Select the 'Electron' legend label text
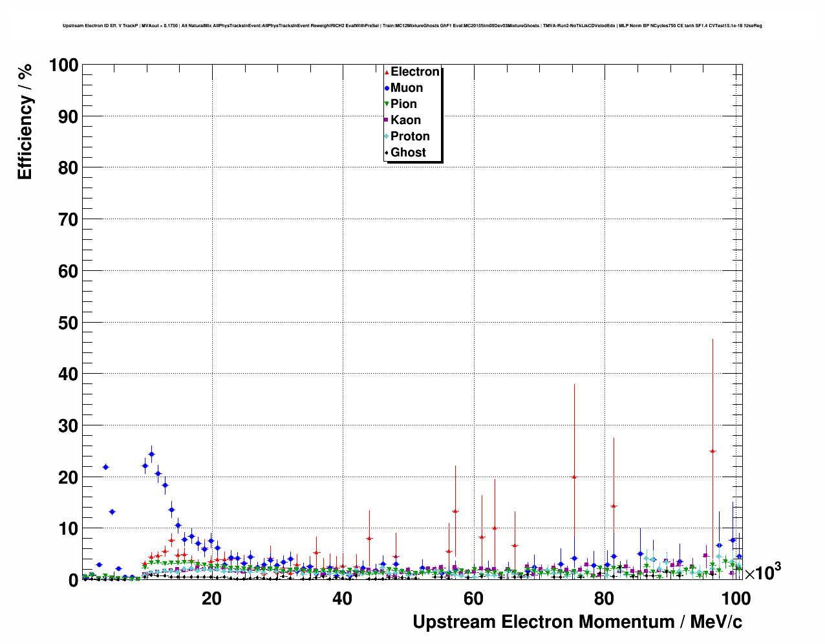The width and height of the screenshot is (825, 644). point(415,72)
